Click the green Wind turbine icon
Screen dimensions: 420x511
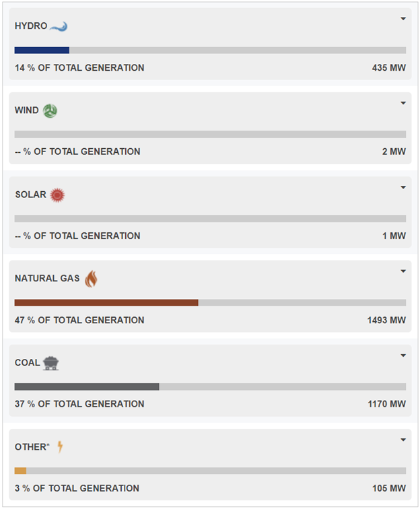pyautogui.click(x=50, y=110)
